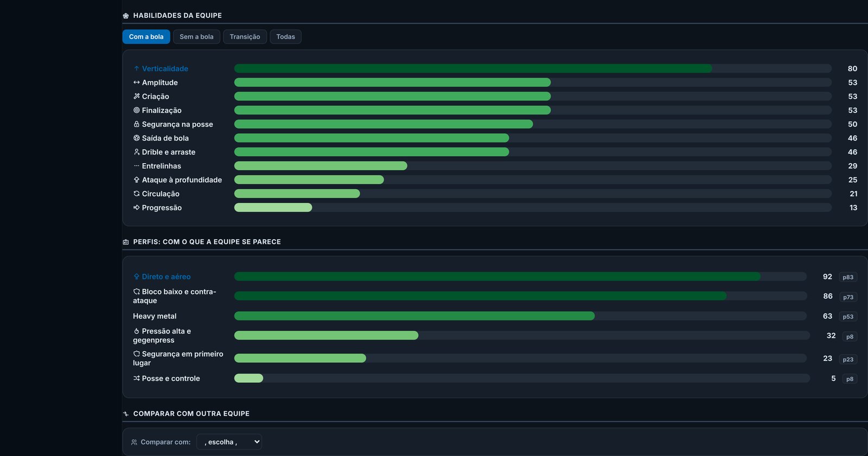The width and height of the screenshot is (868, 456).
Task: Click the Heavy metal profile label
Action: coord(155,316)
